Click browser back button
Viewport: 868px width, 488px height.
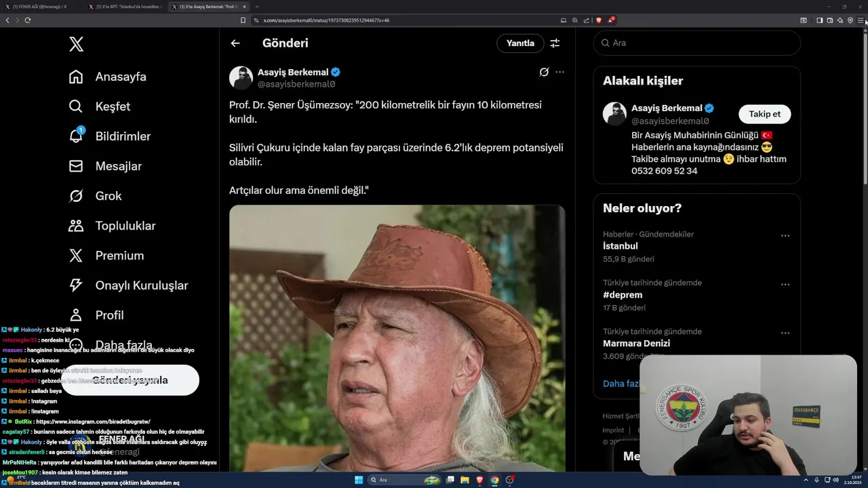coord(7,20)
